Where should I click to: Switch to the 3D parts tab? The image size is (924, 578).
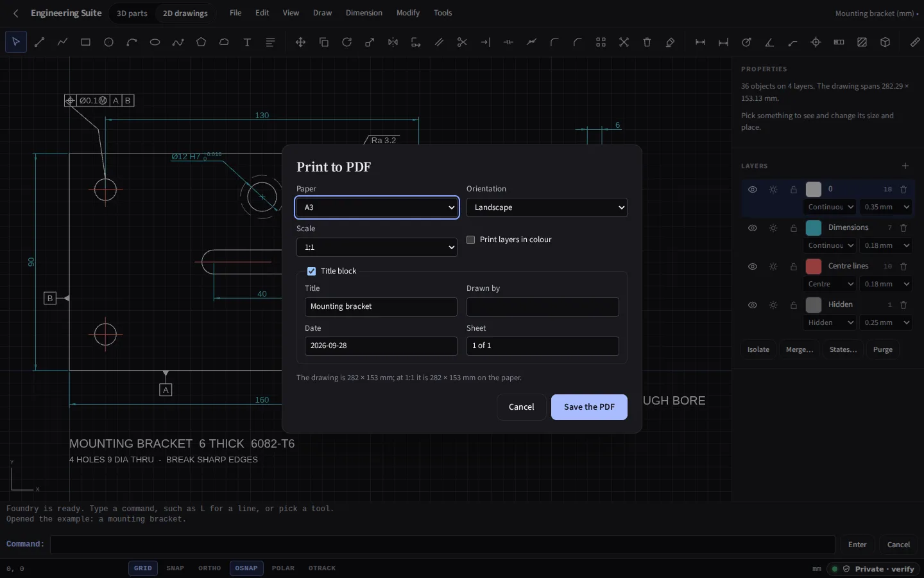[132, 13]
